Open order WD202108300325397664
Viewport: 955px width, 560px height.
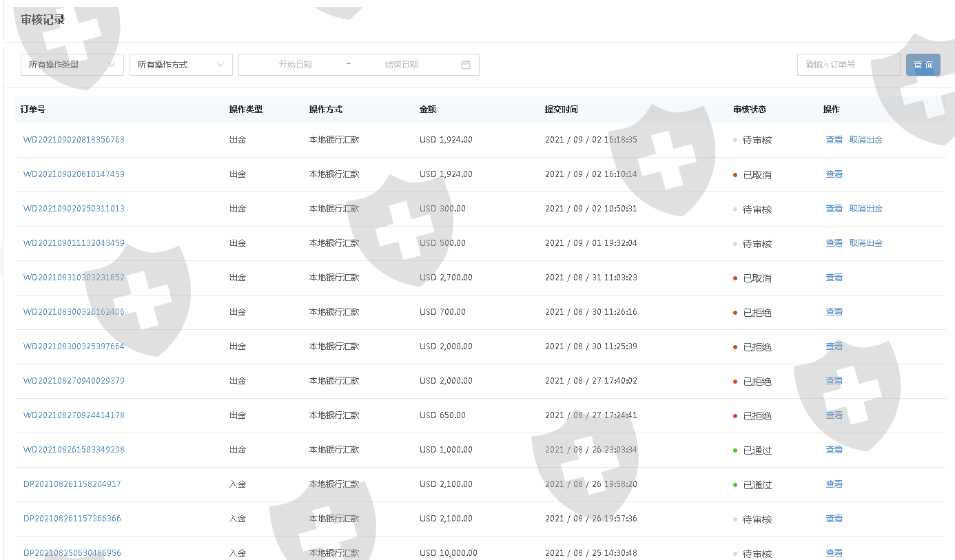coord(74,346)
